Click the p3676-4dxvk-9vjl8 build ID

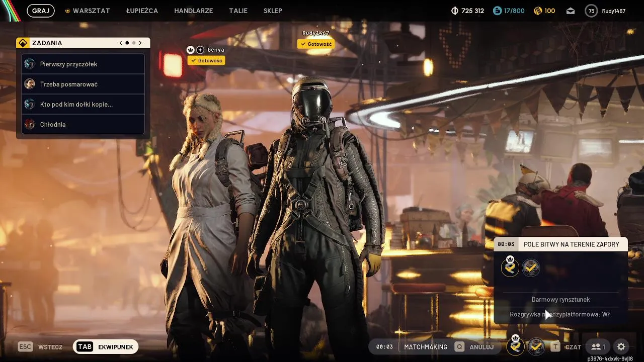pos(610,359)
